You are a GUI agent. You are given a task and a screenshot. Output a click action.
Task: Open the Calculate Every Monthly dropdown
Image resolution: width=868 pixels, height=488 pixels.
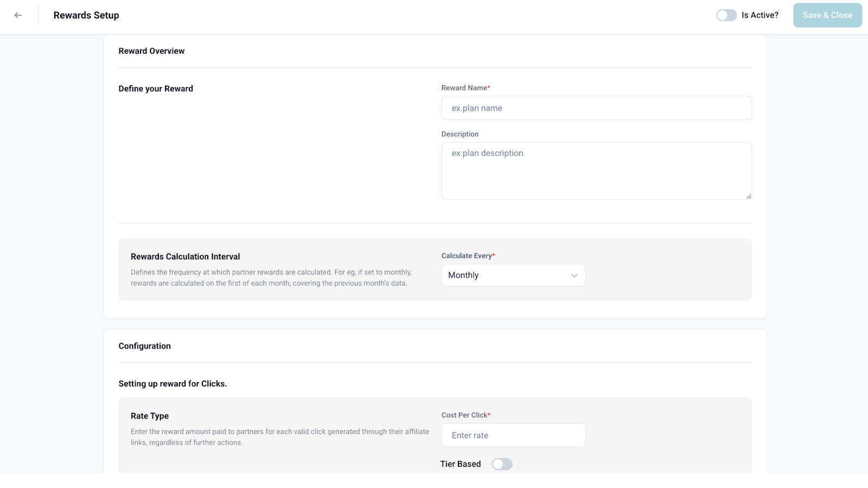pyautogui.click(x=513, y=275)
